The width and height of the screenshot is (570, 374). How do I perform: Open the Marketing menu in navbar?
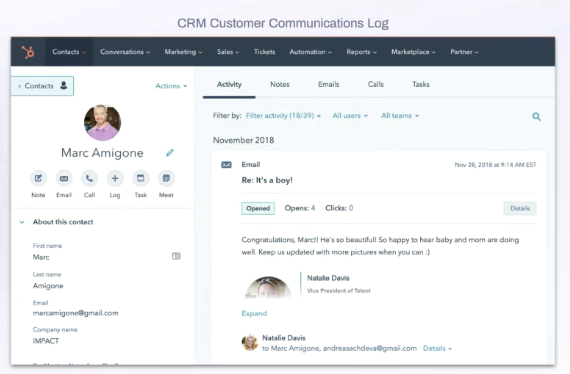[183, 52]
